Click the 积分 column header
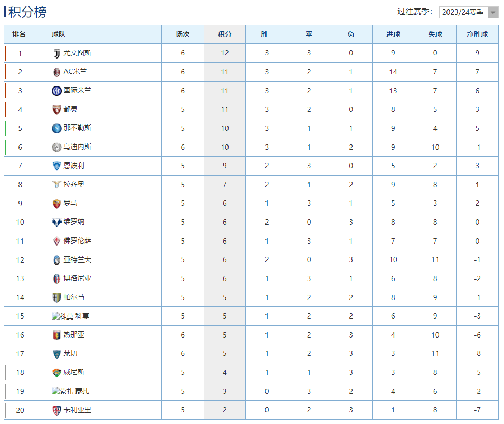Viewport: 504px width, 424px height. click(x=225, y=34)
